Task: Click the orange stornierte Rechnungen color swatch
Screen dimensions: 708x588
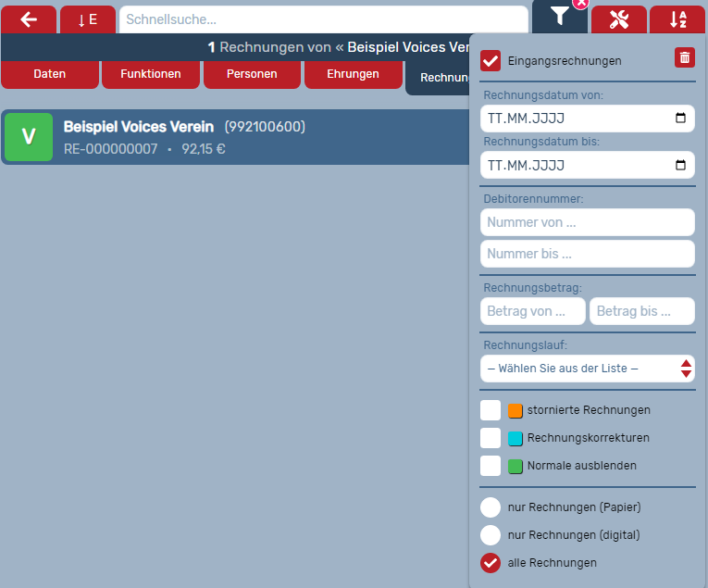Action: pyautogui.click(x=515, y=410)
